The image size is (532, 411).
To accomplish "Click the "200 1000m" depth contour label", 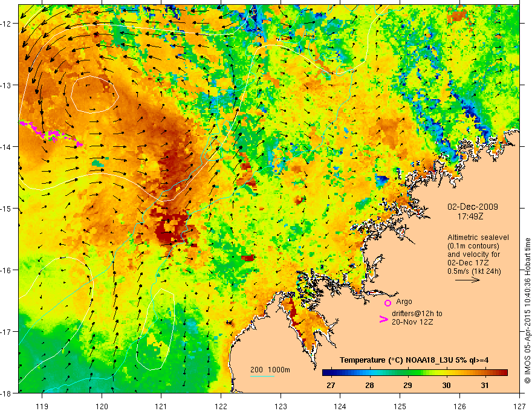I will pos(270,370).
